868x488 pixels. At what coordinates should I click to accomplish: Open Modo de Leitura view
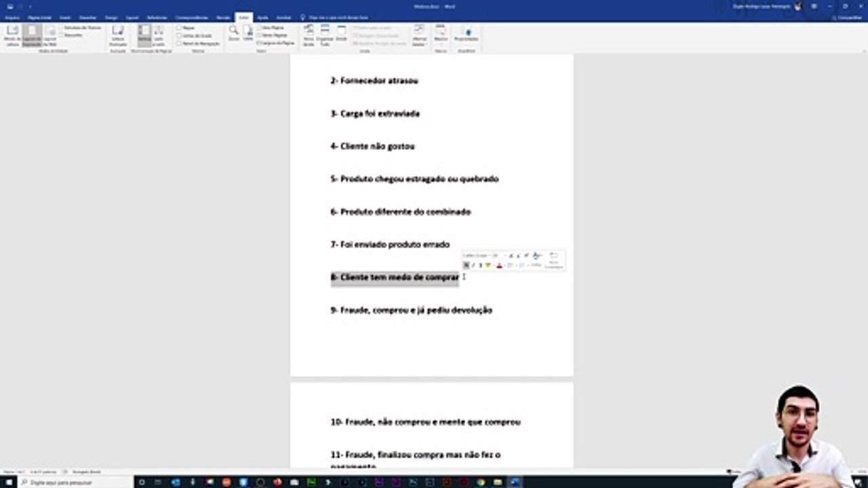coord(12,35)
